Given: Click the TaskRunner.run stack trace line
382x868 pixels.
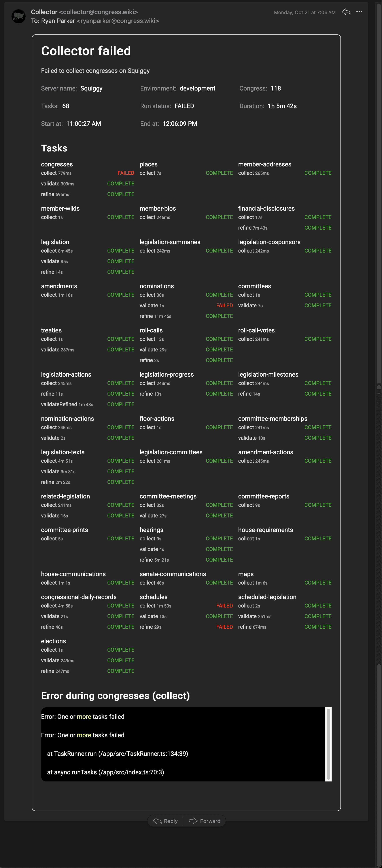Looking at the screenshot, I should pos(117,753).
